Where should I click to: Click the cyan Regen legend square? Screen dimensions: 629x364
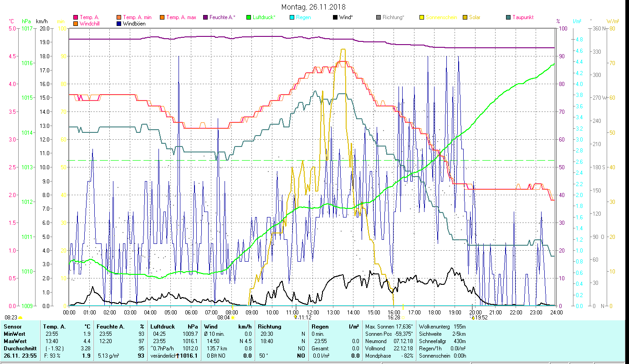point(292,18)
